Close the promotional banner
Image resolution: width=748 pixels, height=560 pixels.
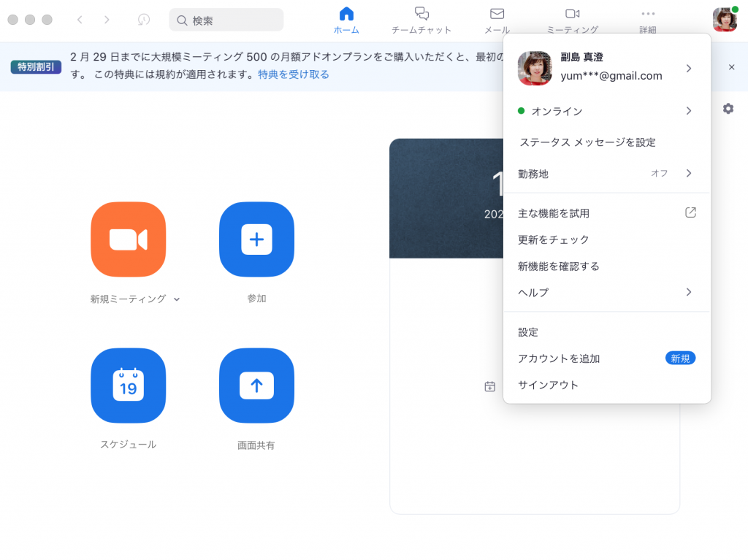click(731, 67)
